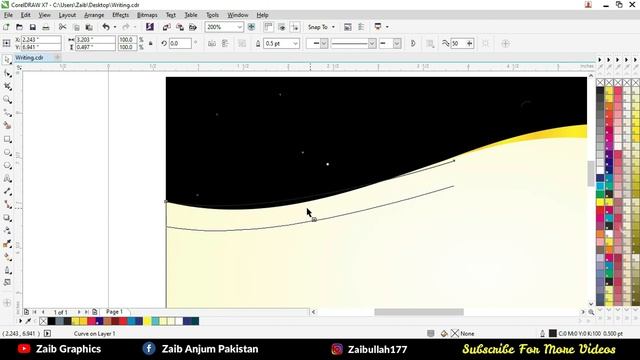Toggle the Show Grid button
This screenshot has height=360, width=640.
[282, 27]
